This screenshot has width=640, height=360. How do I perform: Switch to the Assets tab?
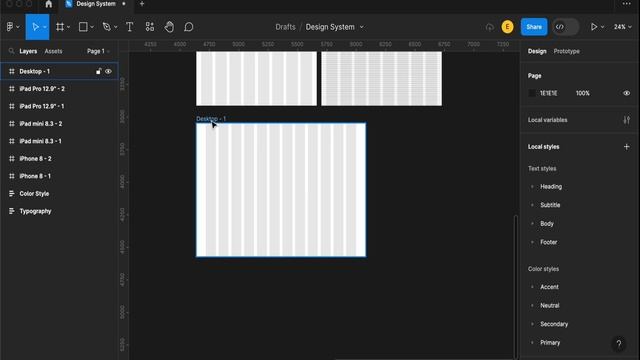tap(53, 51)
